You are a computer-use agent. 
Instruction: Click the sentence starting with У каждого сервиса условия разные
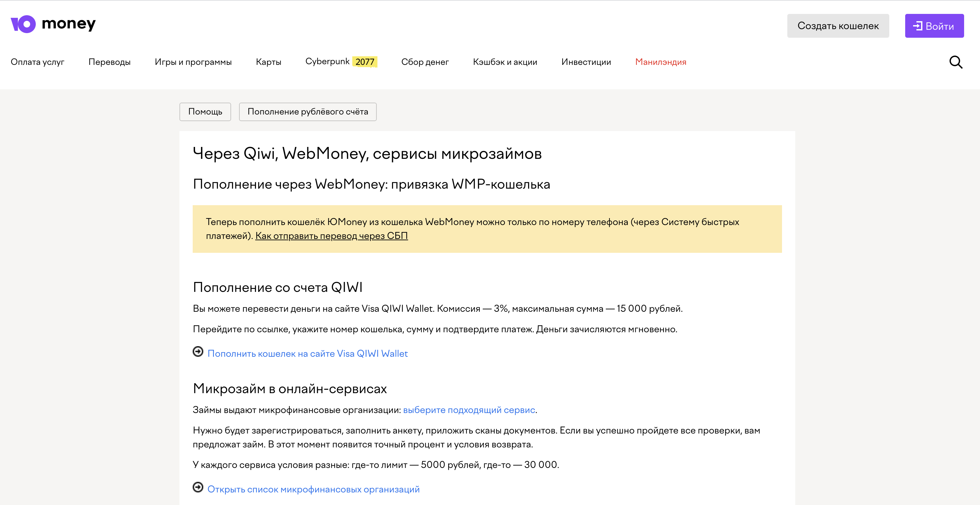[x=376, y=465]
